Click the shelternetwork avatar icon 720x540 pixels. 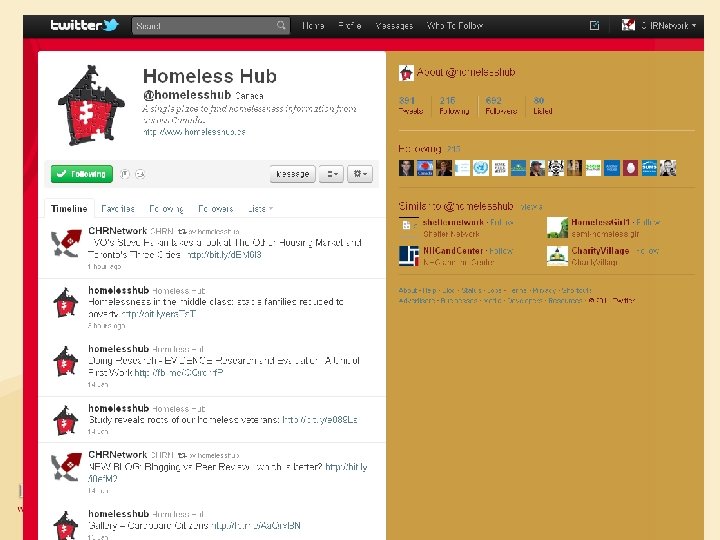(408, 227)
